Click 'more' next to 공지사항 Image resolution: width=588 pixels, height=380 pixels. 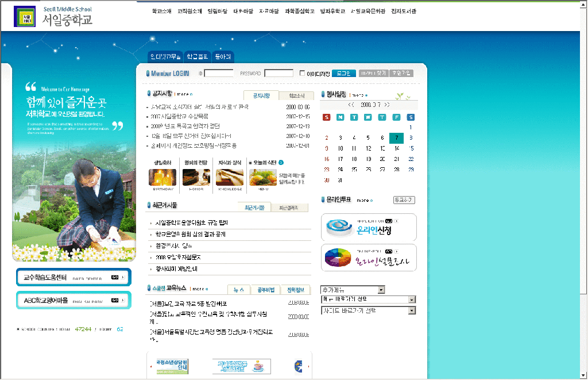click(x=183, y=94)
